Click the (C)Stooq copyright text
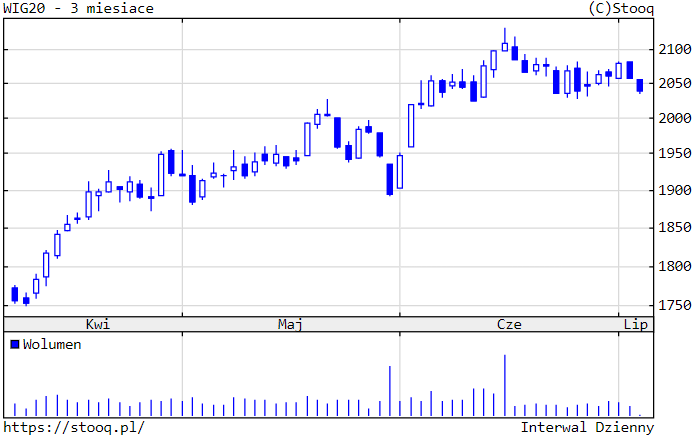 pyautogui.click(x=622, y=9)
